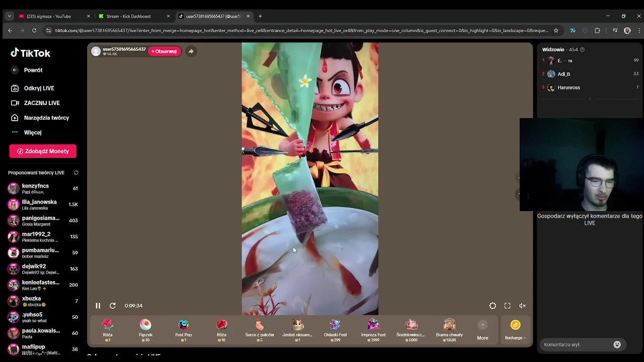Send the Impreza Fest gift
Viewport: 644px width, 362px height.
(x=373, y=330)
